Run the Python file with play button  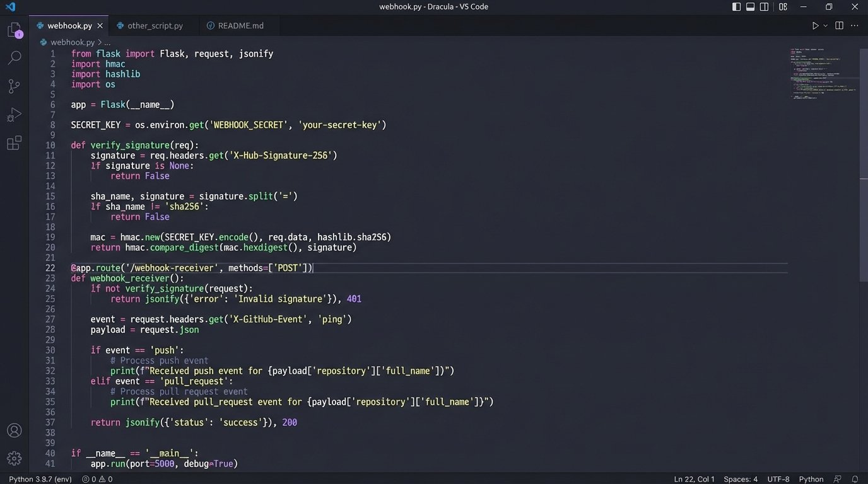(815, 26)
